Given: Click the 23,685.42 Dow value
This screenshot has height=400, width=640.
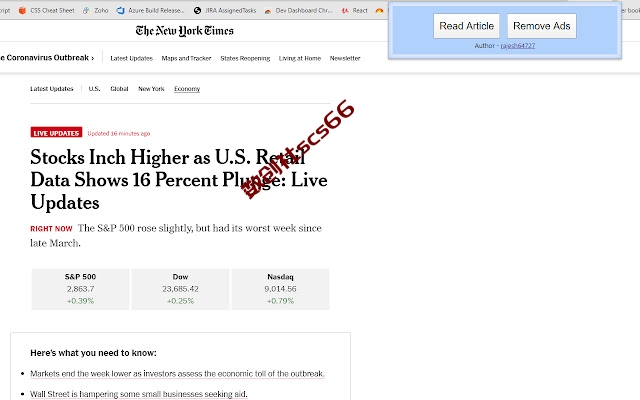Looking at the screenshot, I should tap(180, 289).
